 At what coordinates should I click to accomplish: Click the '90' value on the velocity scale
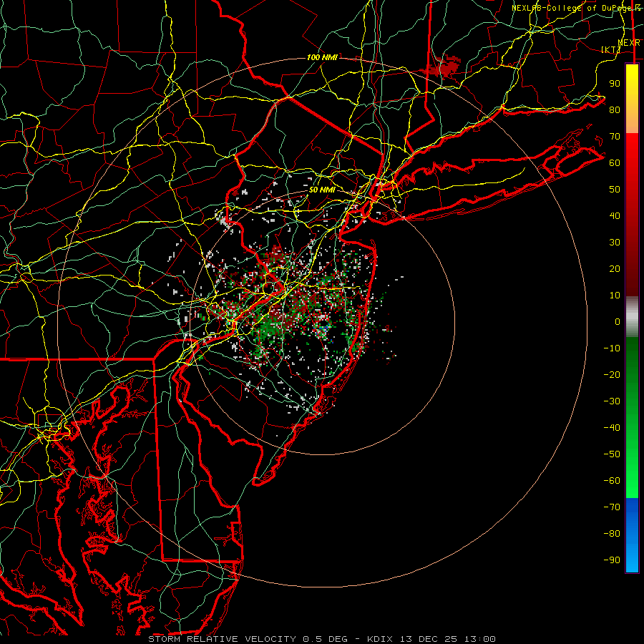click(x=615, y=84)
